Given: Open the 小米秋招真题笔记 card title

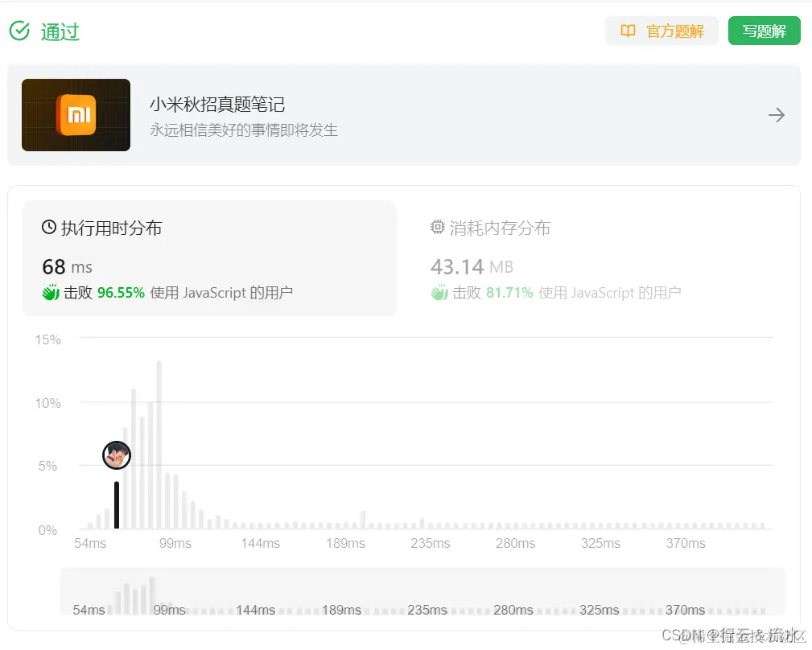Looking at the screenshot, I should (217, 105).
